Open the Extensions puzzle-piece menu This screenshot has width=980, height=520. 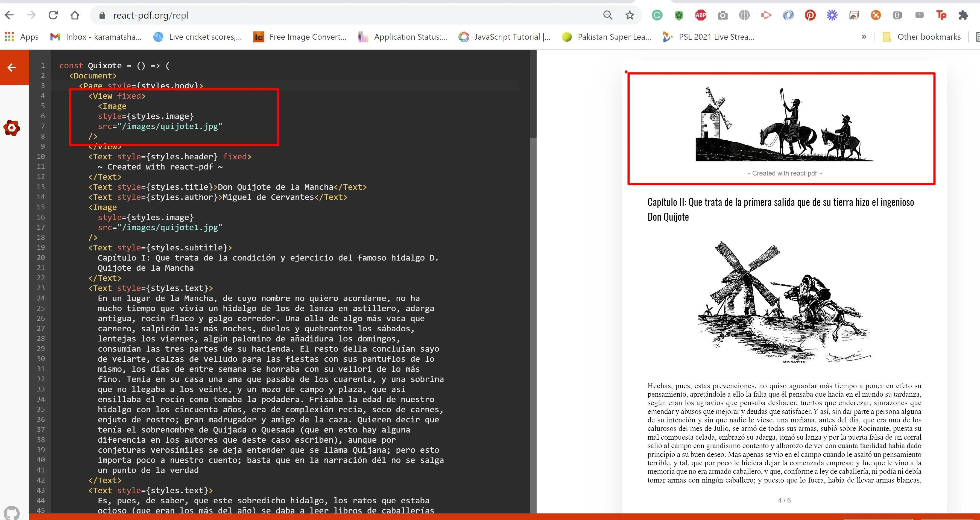point(963,15)
